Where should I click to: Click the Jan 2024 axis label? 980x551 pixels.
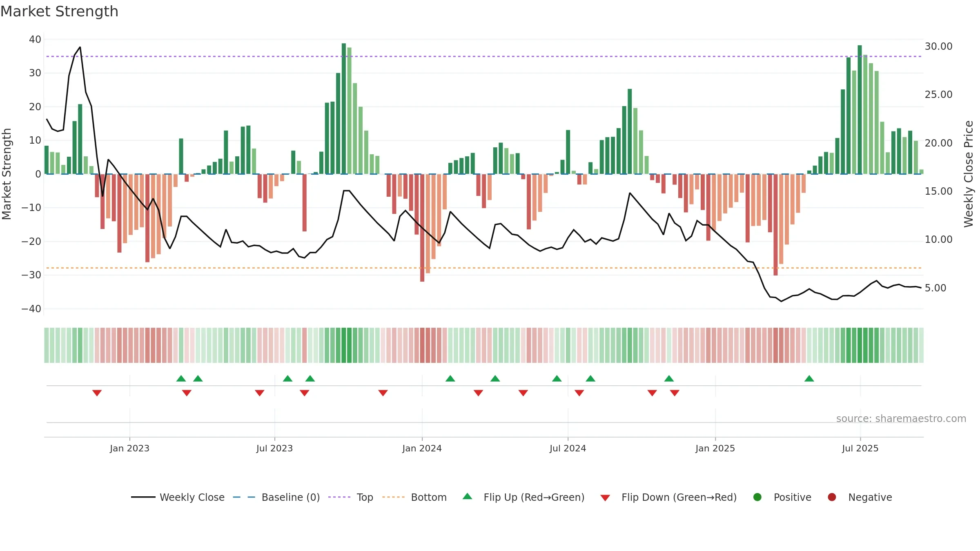(422, 448)
